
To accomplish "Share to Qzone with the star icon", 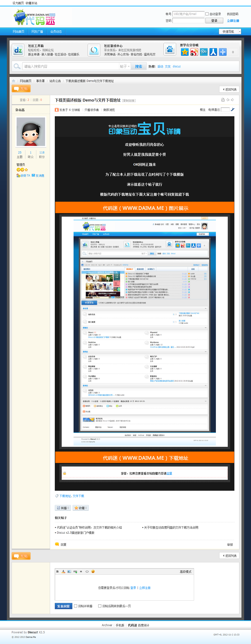I will pos(185,52).
